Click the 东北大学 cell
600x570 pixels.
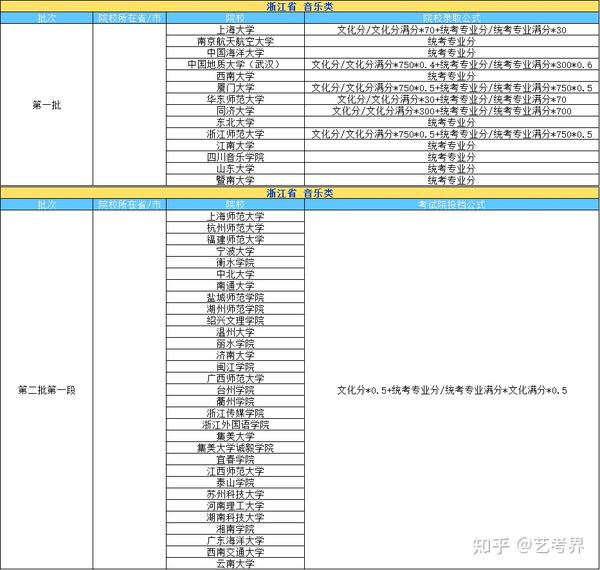point(235,122)
